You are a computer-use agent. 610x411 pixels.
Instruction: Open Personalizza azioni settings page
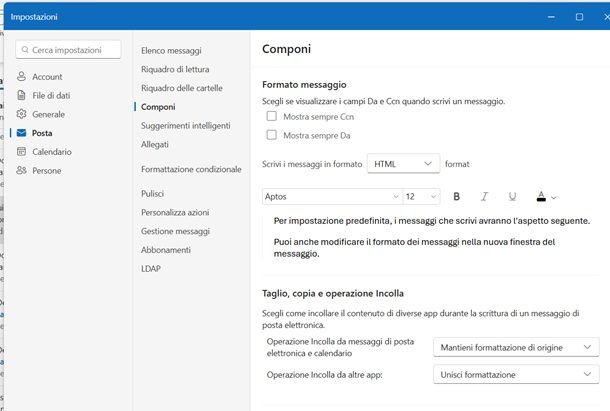(x=175, y=212)
